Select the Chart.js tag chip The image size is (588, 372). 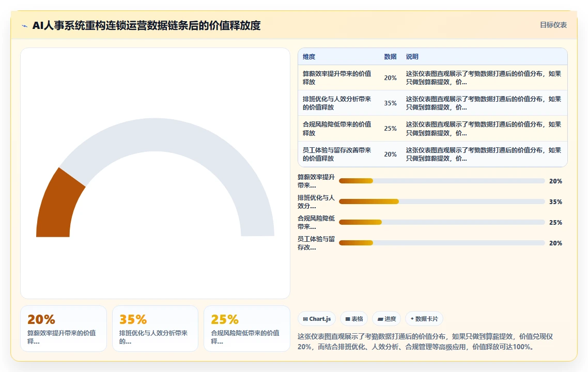tap(317, 319)
